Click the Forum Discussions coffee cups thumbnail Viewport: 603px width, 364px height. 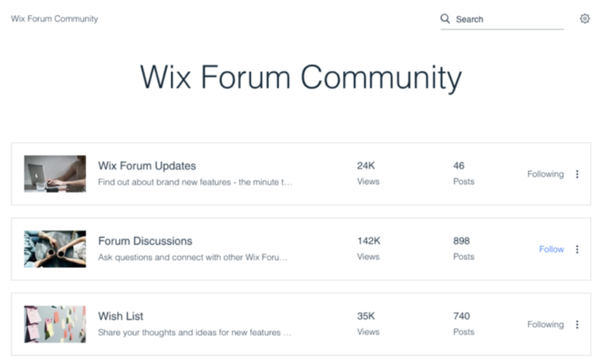[x=55, y=249]
